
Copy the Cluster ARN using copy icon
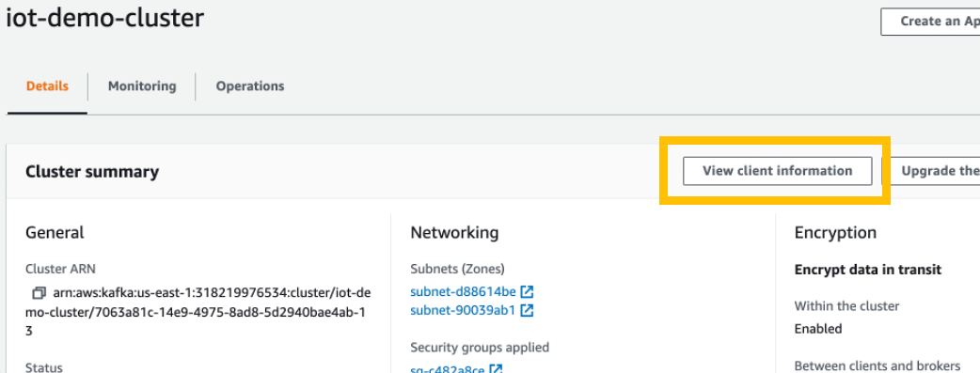click(40, 292)
